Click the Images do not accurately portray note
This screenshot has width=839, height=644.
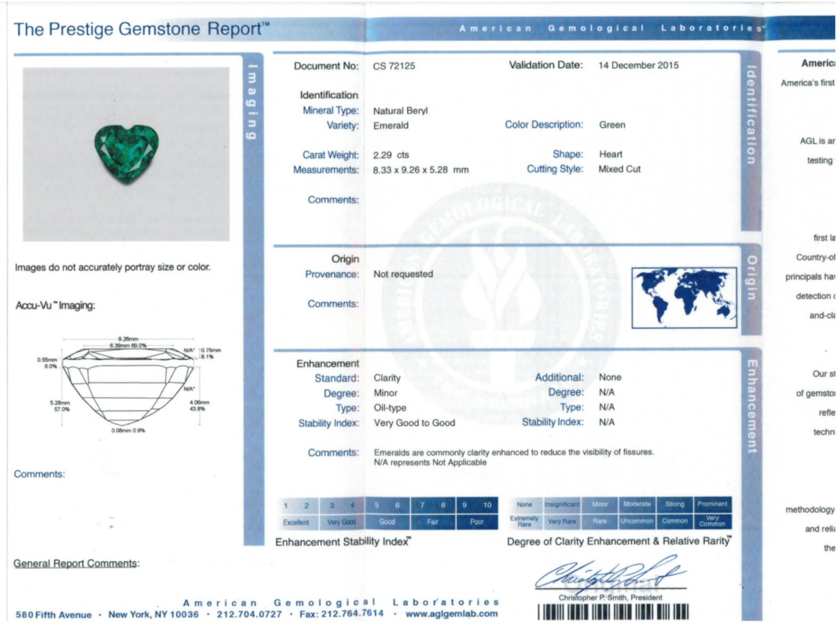tap(112, 267)
